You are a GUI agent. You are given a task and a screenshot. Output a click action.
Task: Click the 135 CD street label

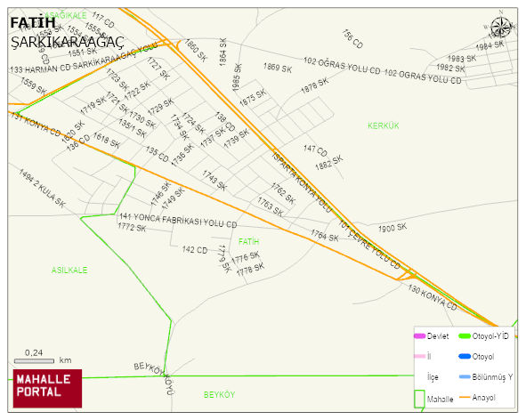(x=157, y=154)
